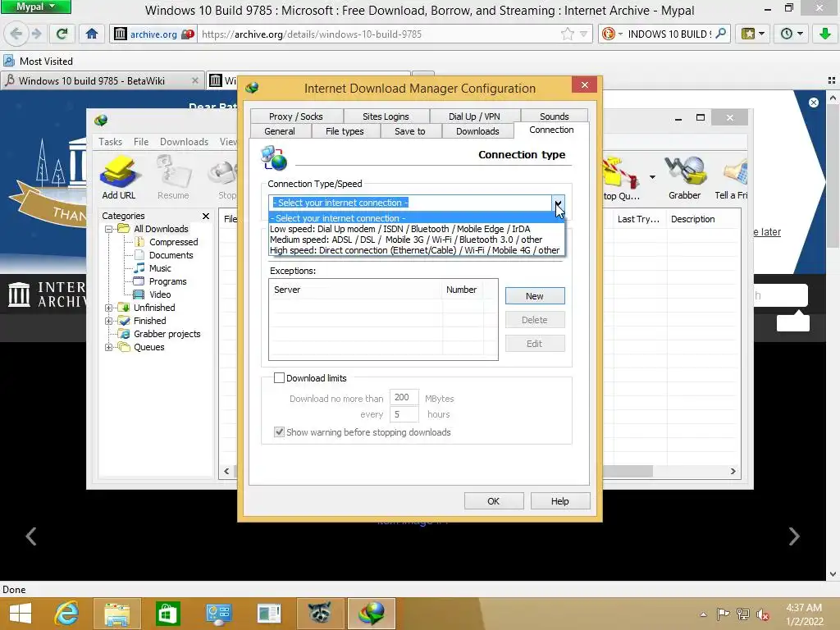
Task: Select the Grabber projects category
Action: 167,335
